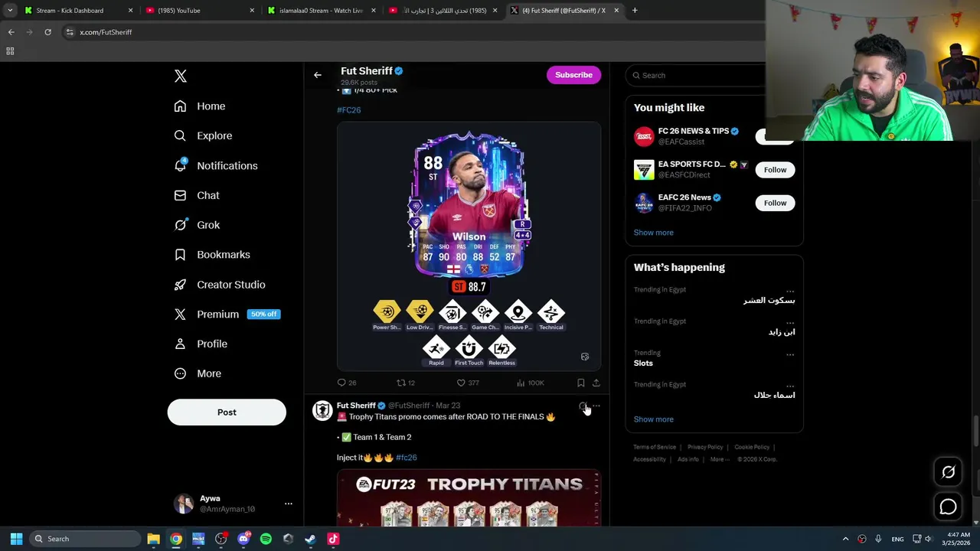This screenshot has width=980, height=551.
Task: Open Grok explain icon on Trophy Titans post
Action: click(582, 406)
